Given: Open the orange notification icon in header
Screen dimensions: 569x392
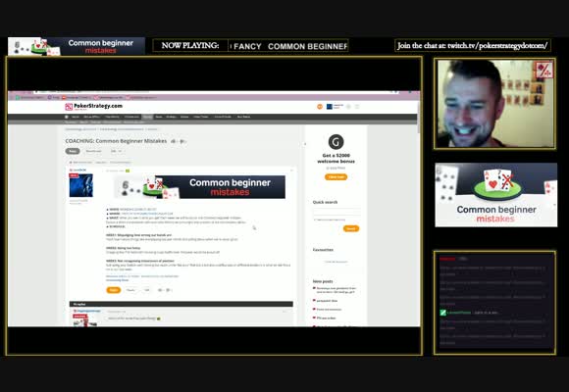Looking at the screenshot, I should coord(320,106).
